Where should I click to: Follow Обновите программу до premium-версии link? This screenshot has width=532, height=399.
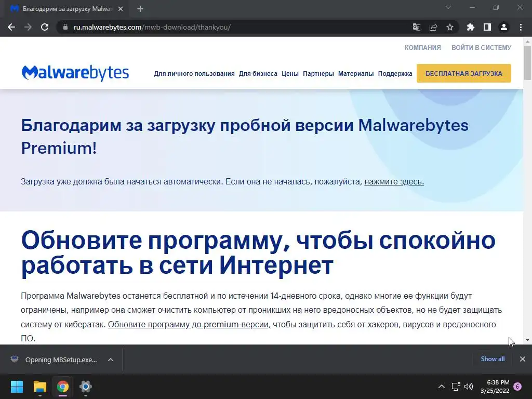[189, 324]
